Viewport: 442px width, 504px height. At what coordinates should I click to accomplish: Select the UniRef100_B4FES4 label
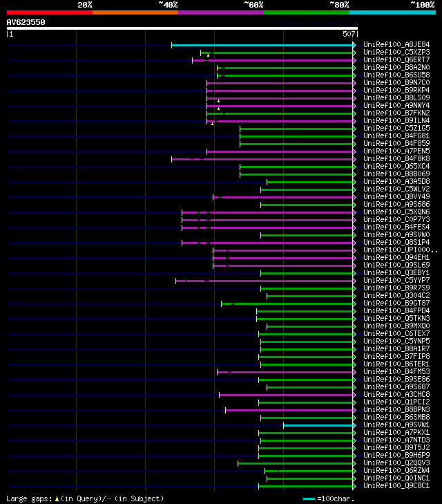tap(396, 227)
